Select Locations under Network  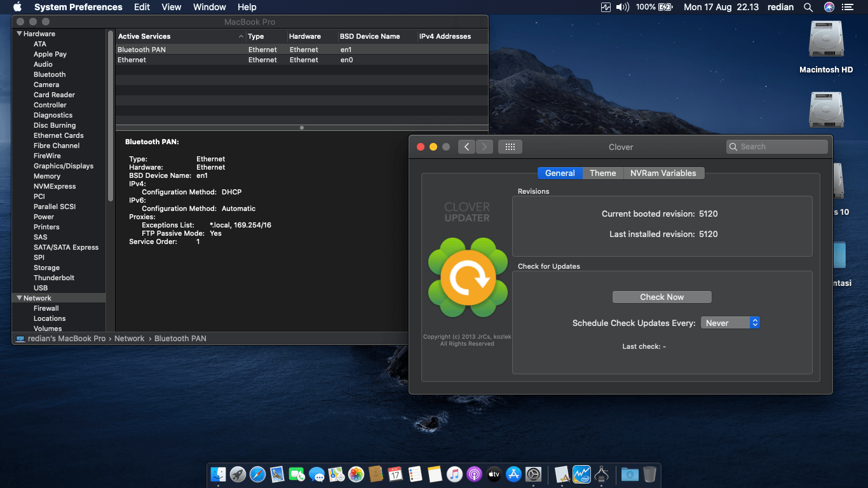(50, 318)
